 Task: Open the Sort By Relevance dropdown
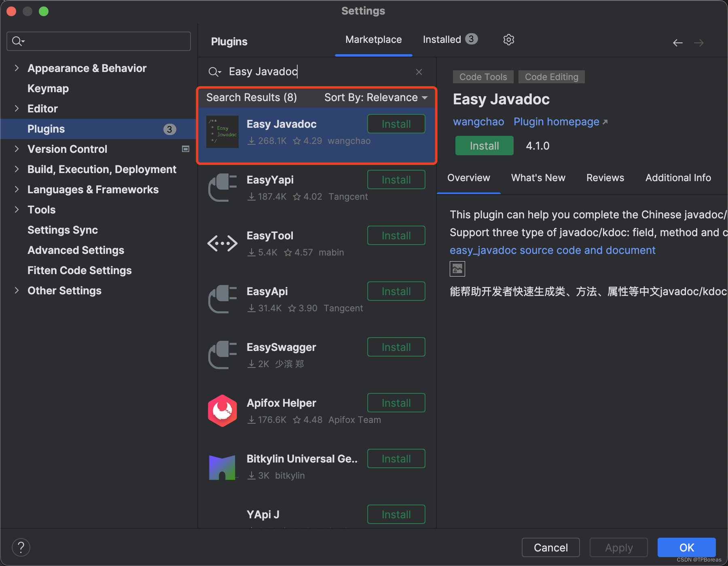click(375, 97)
